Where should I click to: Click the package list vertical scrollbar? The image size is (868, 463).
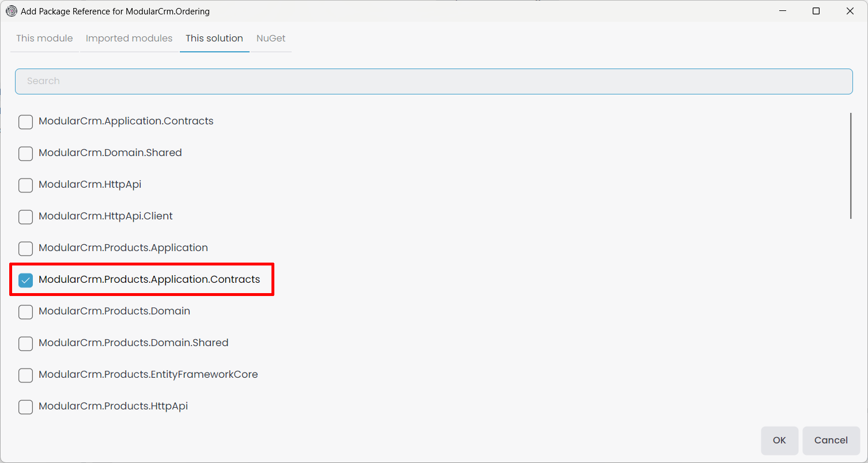(851, 166)
